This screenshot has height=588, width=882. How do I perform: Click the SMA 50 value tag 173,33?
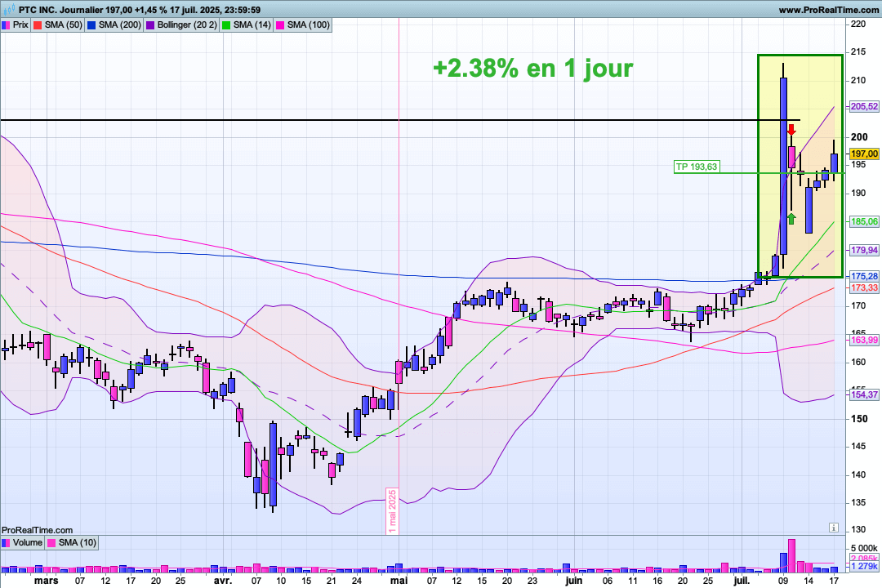point(864,287)
